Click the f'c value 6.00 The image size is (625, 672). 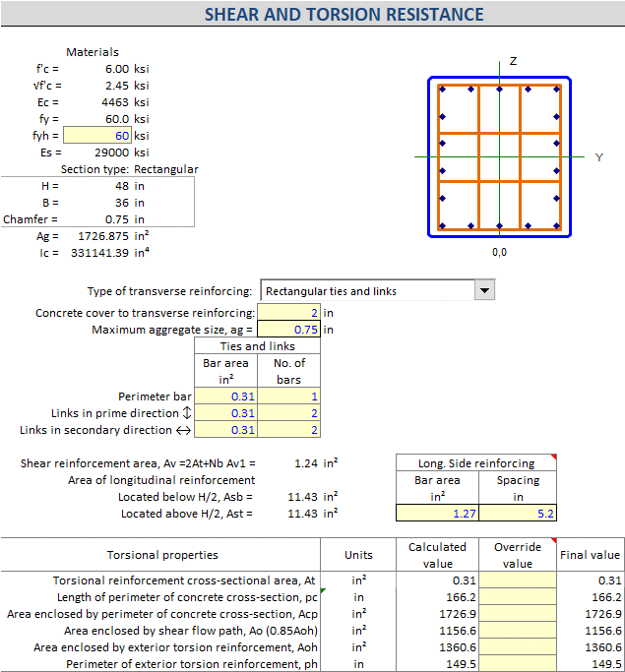(117, 69)
